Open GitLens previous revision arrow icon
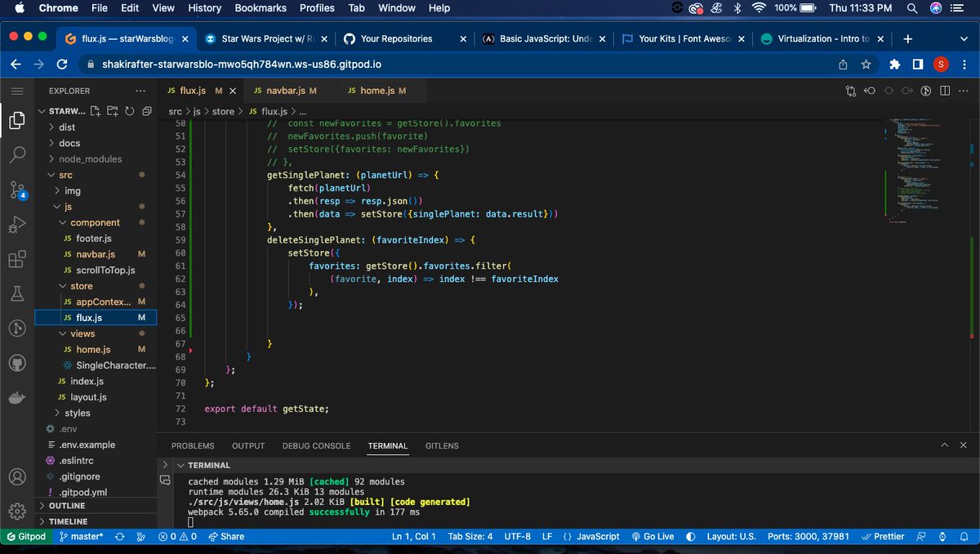Viewport: 980px width, 554px height. point(870,91)
